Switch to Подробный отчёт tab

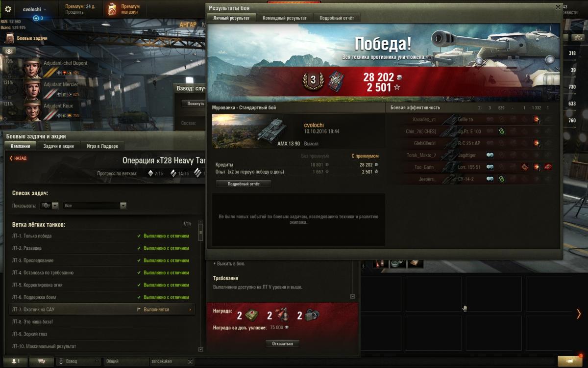coord(336,18)
